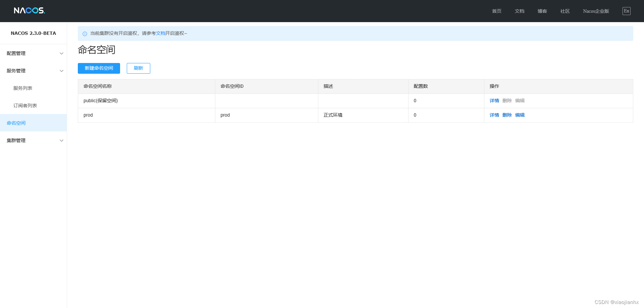Click the 正式环境 description cell

[363, 115]
